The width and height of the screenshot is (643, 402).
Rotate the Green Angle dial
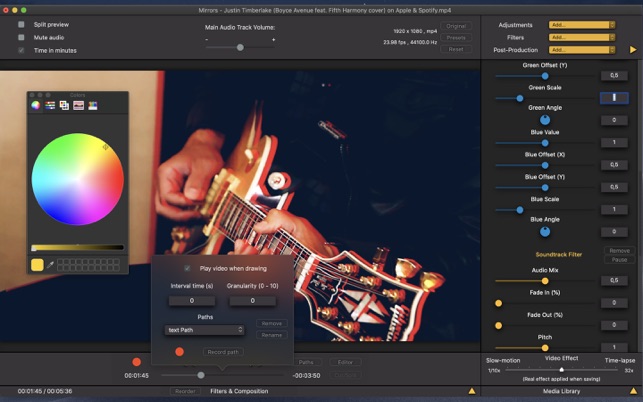point(545,120)
